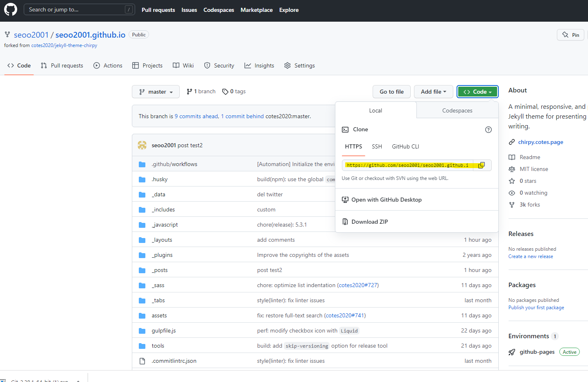Open the Projects repository tab

pos(147,65)
